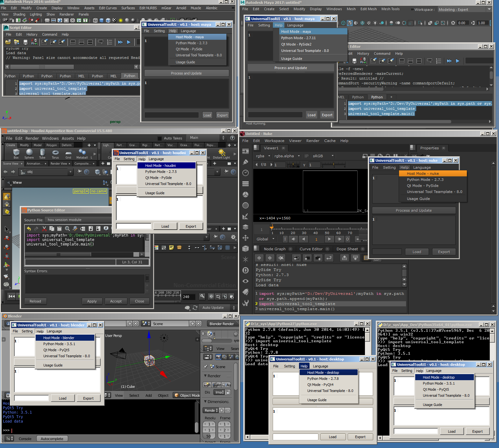
Task: Toggle IP input process in Nuke viewer
Action: 306,156
